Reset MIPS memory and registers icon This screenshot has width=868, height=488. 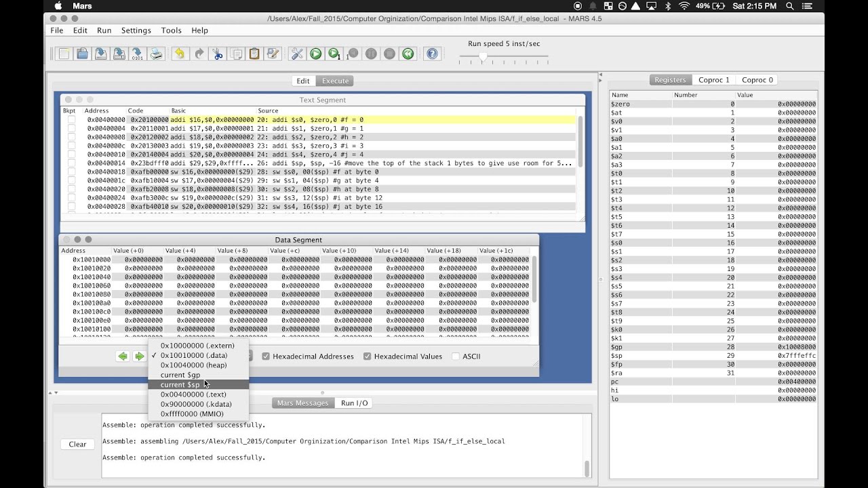coord(408,54)
